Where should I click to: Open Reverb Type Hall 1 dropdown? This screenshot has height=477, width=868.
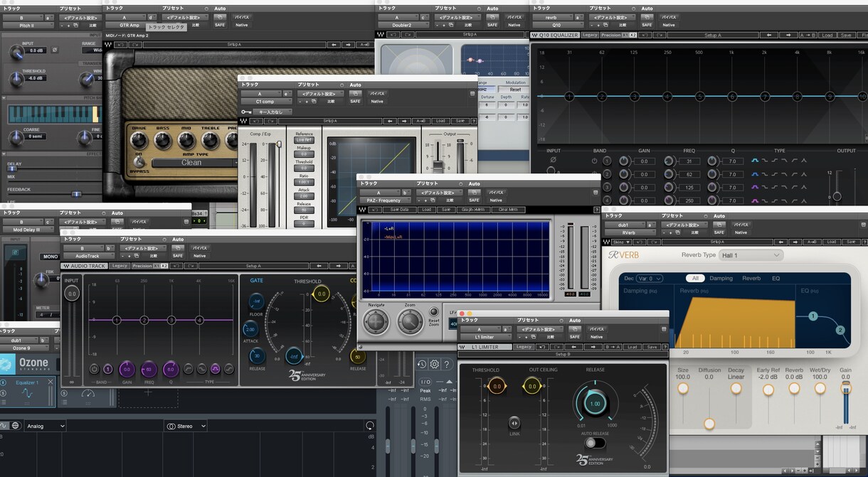tap(751, 254)
